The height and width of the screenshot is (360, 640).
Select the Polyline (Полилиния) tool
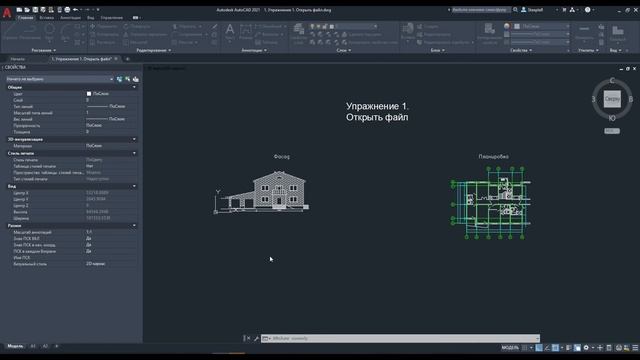[x=30, y=32]
